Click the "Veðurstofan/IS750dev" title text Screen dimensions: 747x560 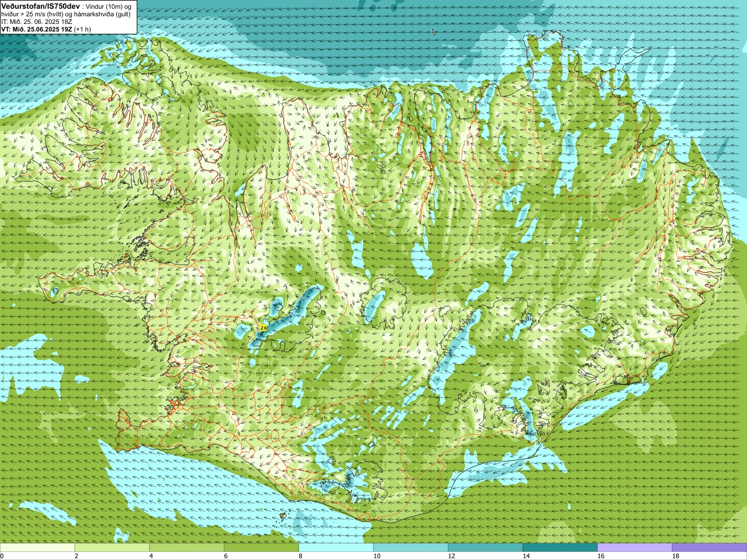tap(41, 6)
